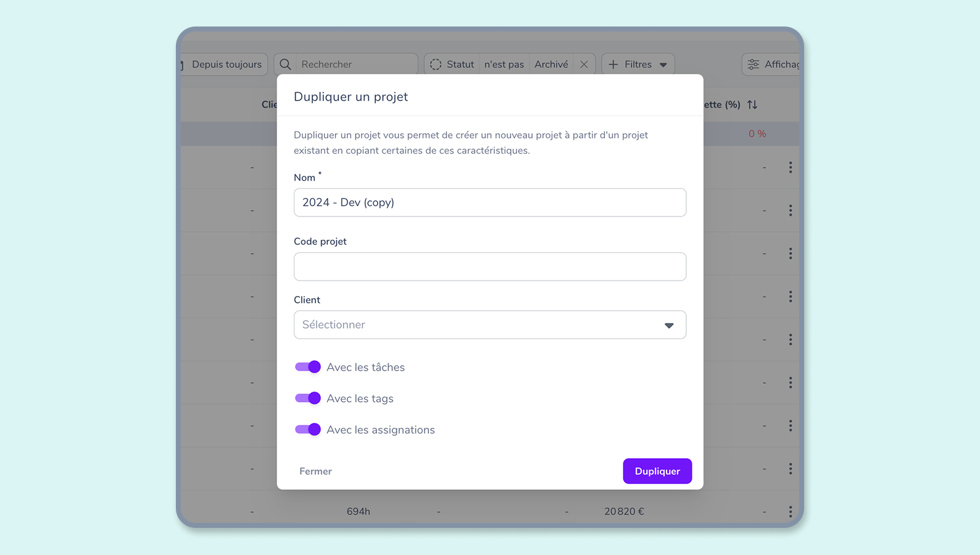Close the dialog with Fermer
This screenshot has width=980, height=555.
(x=315, y=471)
